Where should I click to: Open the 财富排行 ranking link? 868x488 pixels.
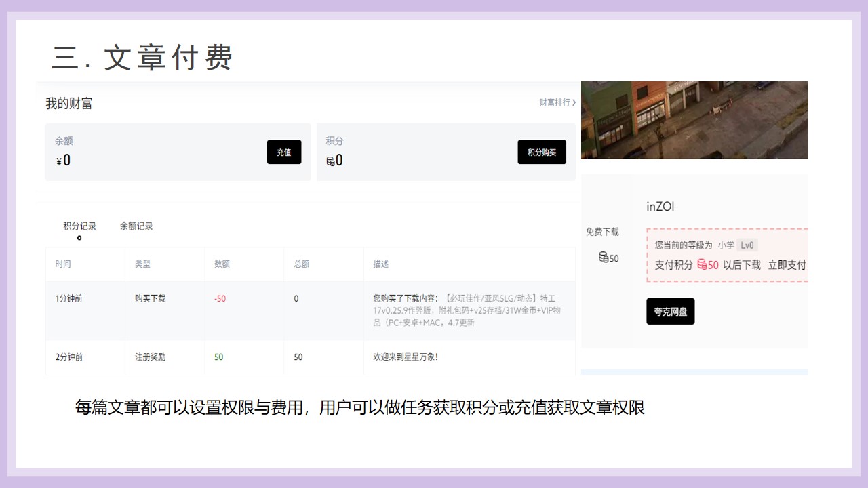pos(557,102)
